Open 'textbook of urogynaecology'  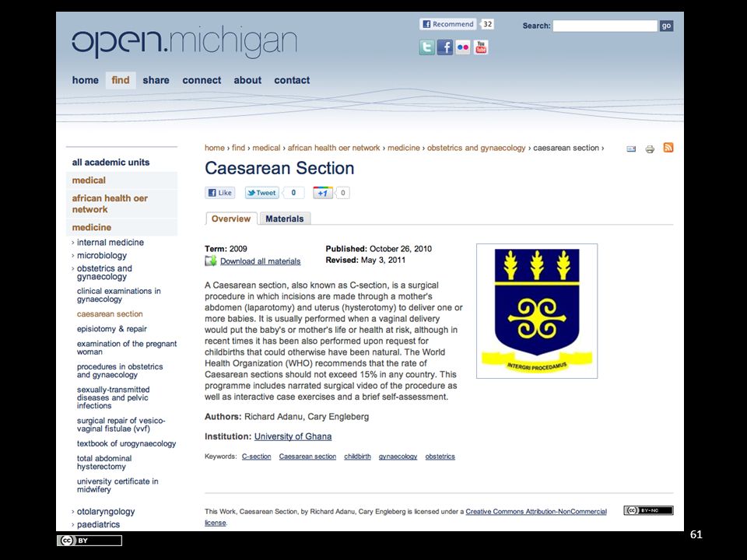126,443
